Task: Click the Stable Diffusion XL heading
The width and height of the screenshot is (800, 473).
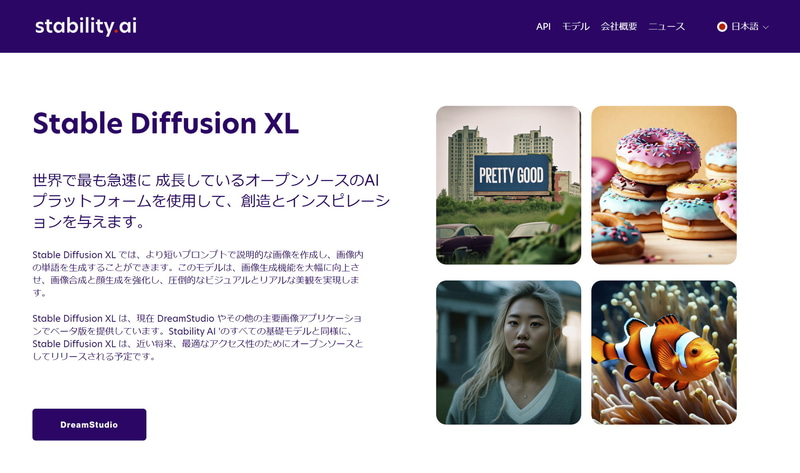Action: [165, 123]
